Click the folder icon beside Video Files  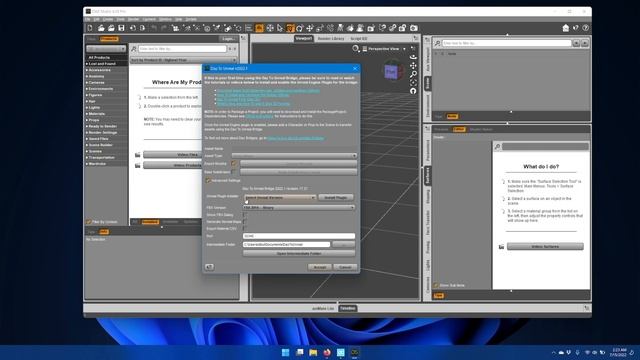click(138, 155)
